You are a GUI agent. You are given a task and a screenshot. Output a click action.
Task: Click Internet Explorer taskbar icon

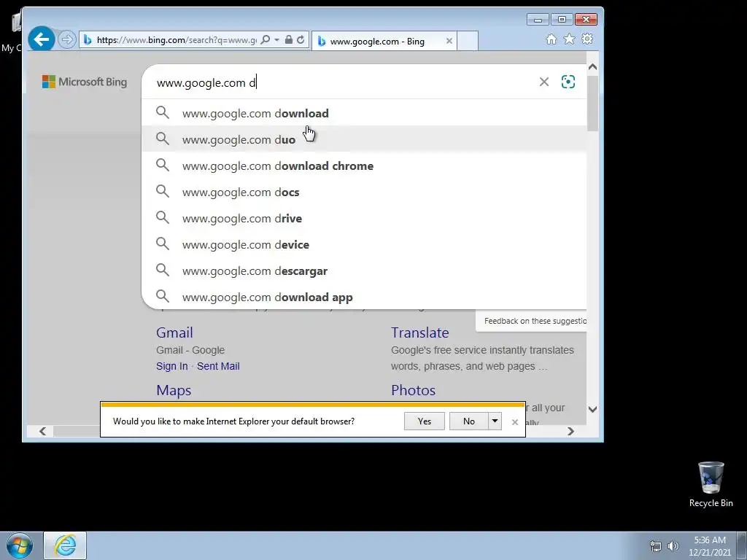click(x=65, y=545)
